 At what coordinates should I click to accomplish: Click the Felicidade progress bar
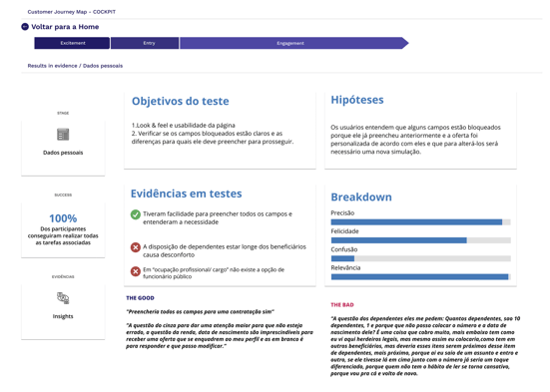coord(421,240)
